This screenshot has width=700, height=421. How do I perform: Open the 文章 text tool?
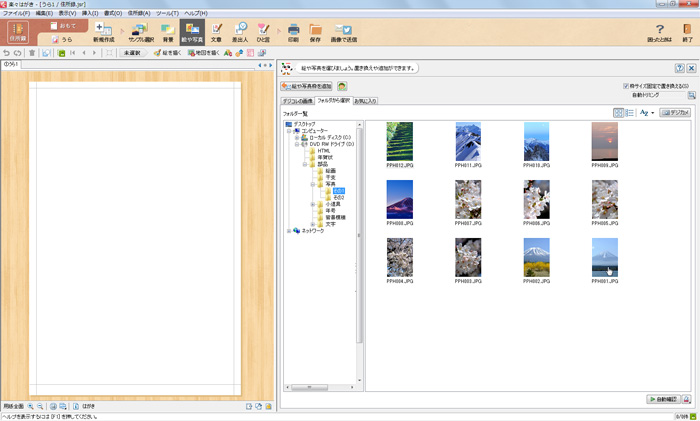pos(215,32)
